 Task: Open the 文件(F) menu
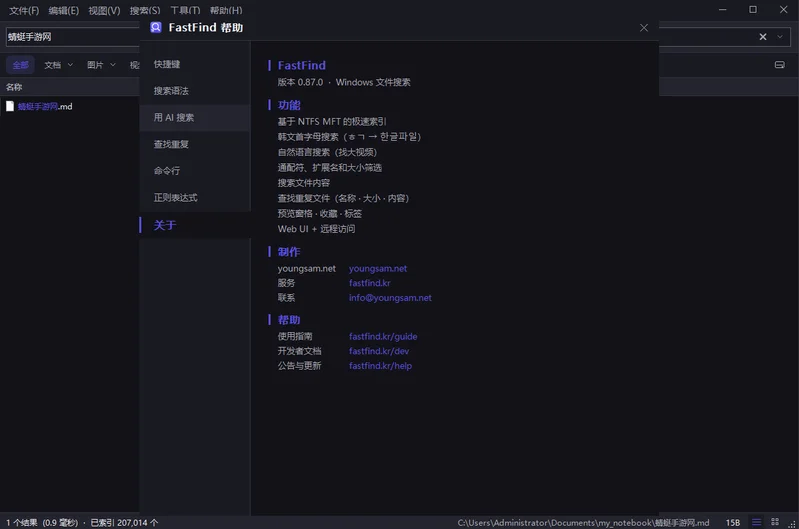[x=24, y=10]
